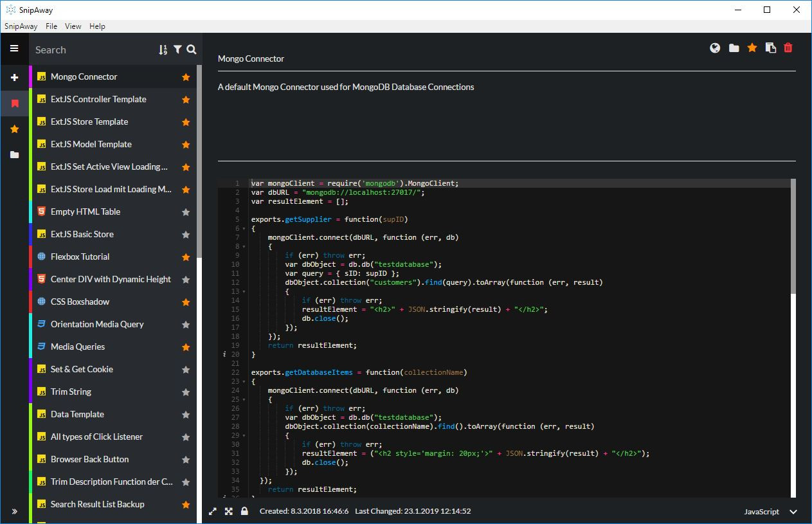Image resolution: width=812 pixels, height=524 pixels.
Task: Click the sort order icon beside search
Action: [x=163, y=50]
